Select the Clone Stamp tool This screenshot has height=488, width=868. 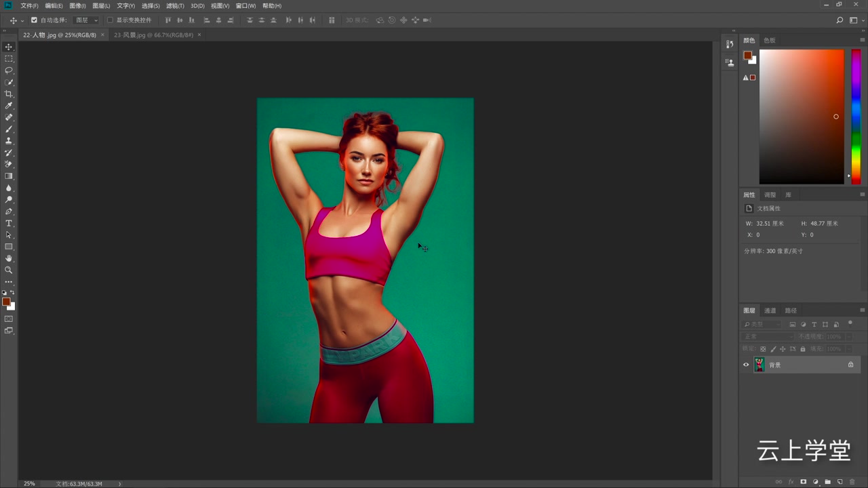coord(9,141)
